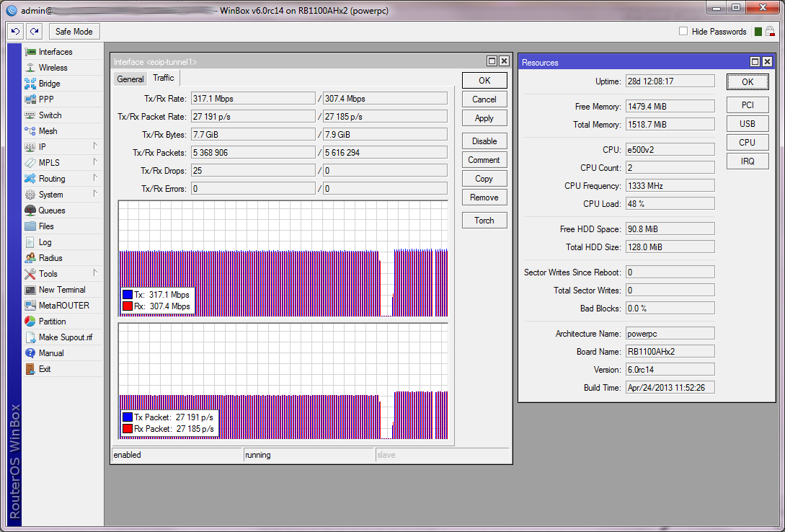Viewport: 785px width, 532px height.
Task: Click the blue Tx legend color swatch
Action: (127, 295)
